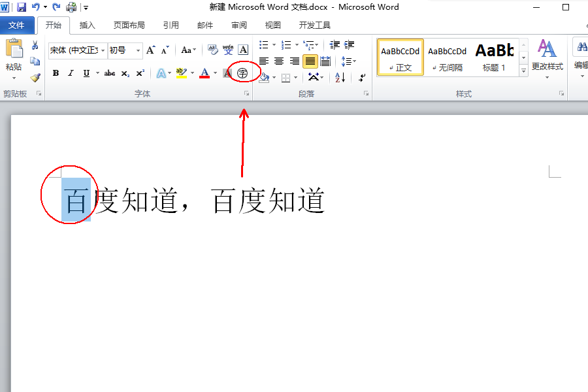Click the Shrink Font icon
588x392 pixels.
[x=165, y=50]
